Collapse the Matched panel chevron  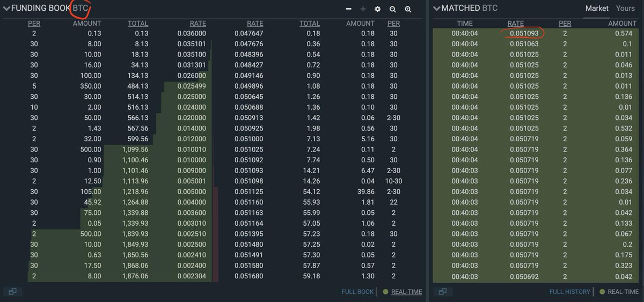(437, 8)
